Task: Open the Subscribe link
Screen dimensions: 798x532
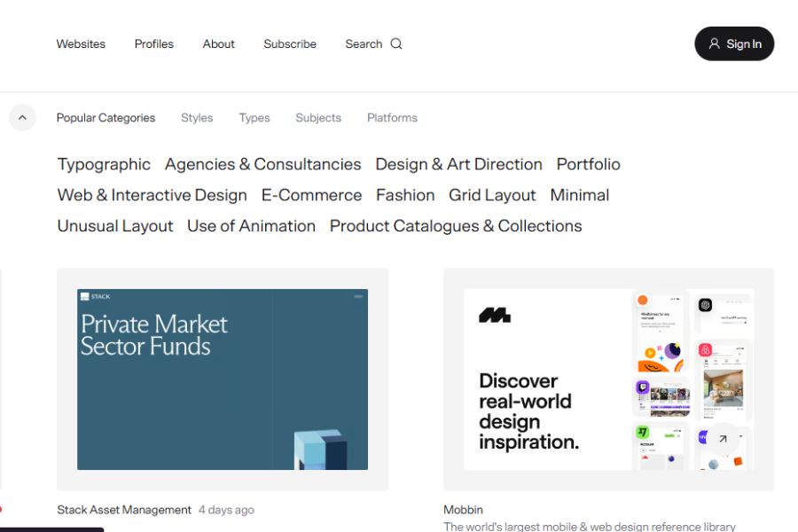Action: [290, 43]
